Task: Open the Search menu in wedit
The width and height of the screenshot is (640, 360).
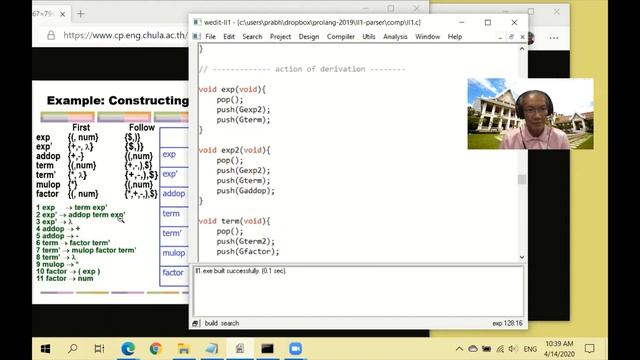Action: pos(252,37)
